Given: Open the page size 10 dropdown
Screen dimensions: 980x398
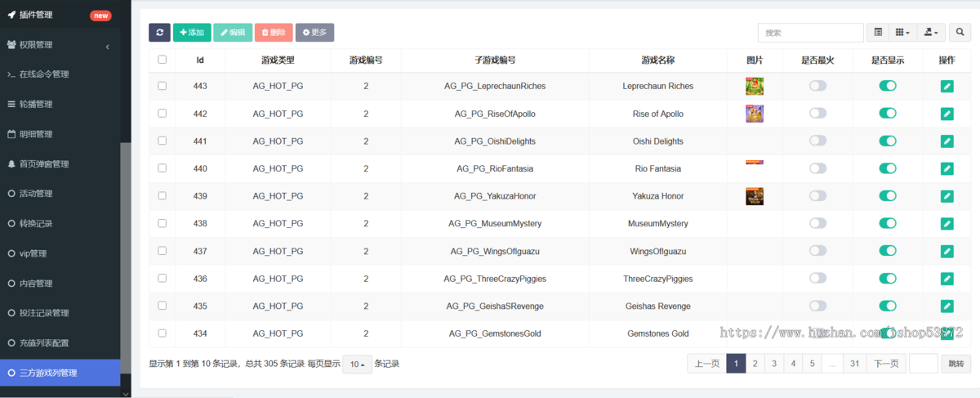Looking at the screenshot, I should [357, 364].
